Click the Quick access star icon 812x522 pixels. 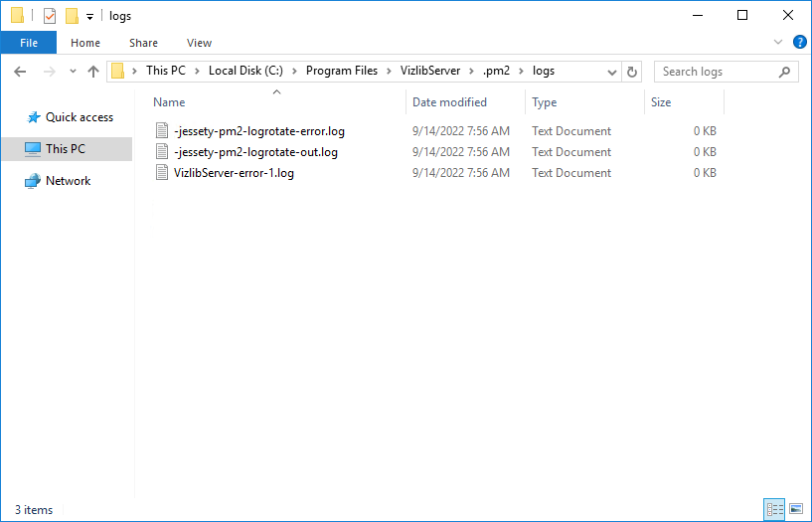(33, 117)
